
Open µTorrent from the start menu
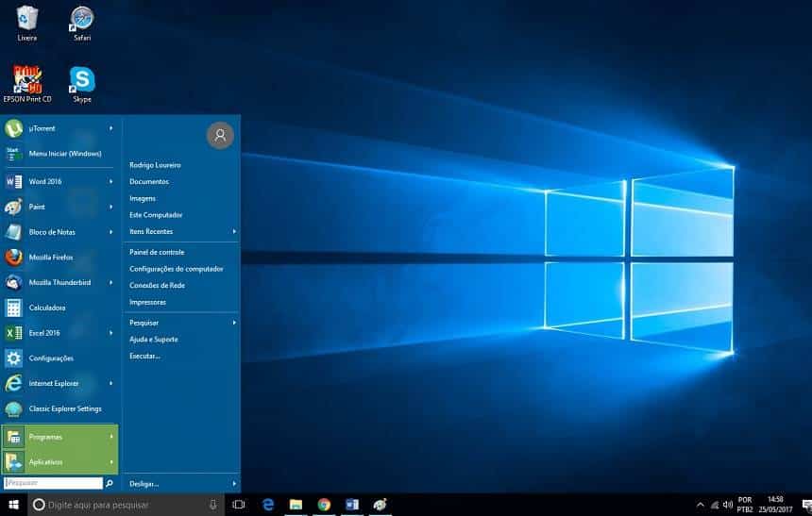(42, 128)
